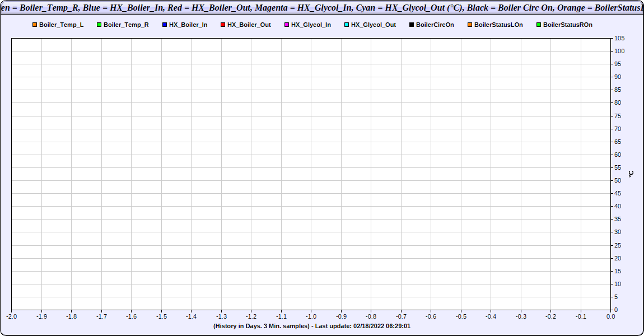Screen dimensions: 644x336
Task: Click the green Boiler_Temp_R legend swatch
Action: click(x=99, y=25)
